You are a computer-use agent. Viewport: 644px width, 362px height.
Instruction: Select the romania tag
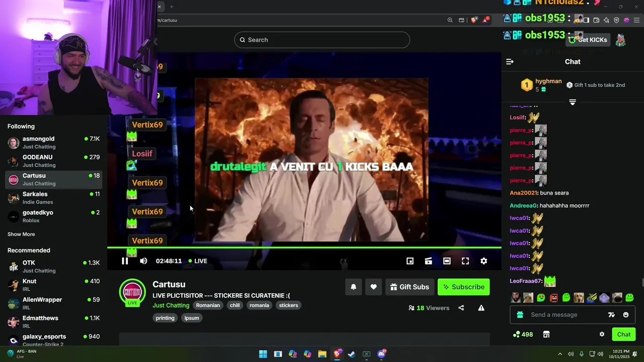coord(260,305)
